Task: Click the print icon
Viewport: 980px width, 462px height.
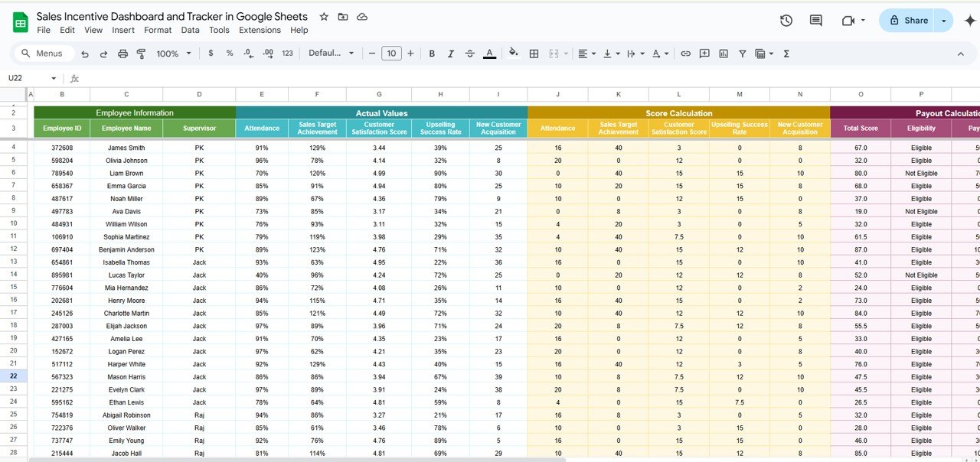Action: [x=123, y=54]
